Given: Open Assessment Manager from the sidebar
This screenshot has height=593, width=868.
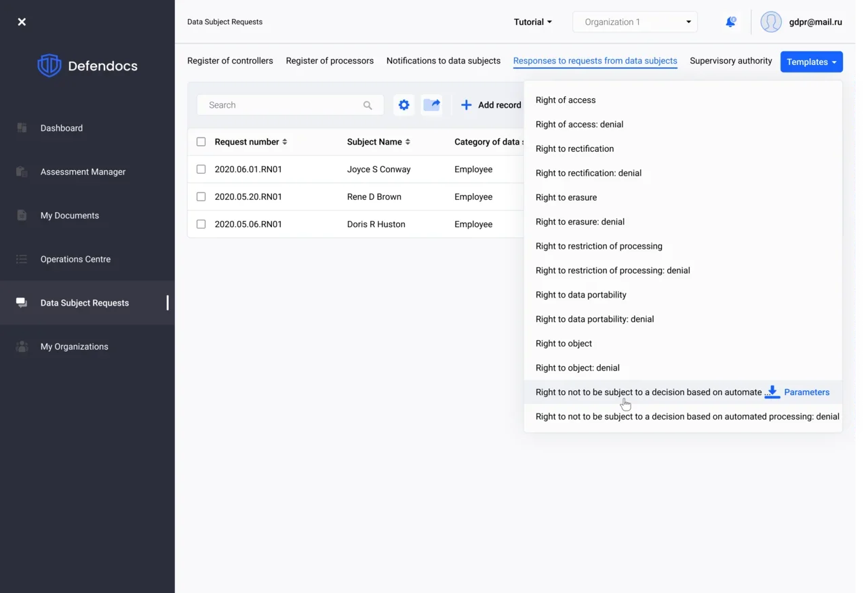Looking at the screenshot, I should click(x=83, y=171).
